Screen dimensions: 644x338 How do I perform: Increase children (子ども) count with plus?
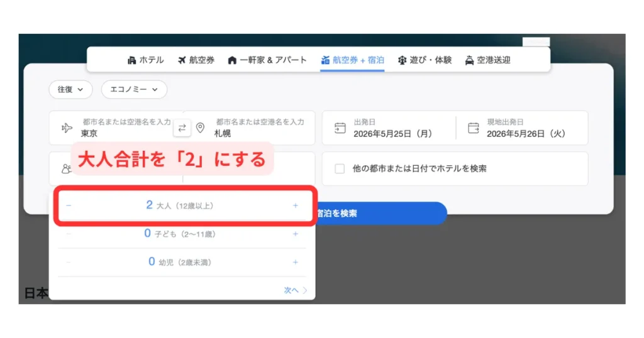pos(295,234)
